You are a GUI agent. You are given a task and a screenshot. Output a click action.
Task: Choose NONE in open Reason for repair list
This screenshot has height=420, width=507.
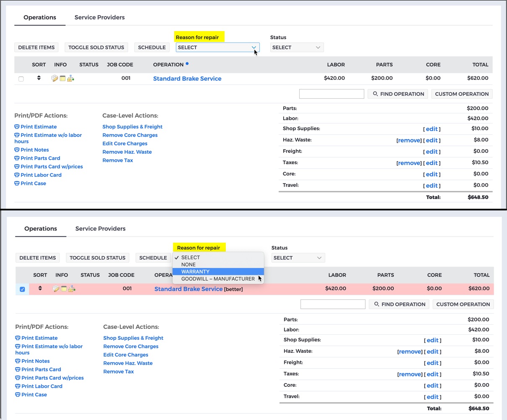[x=218, y=265]
